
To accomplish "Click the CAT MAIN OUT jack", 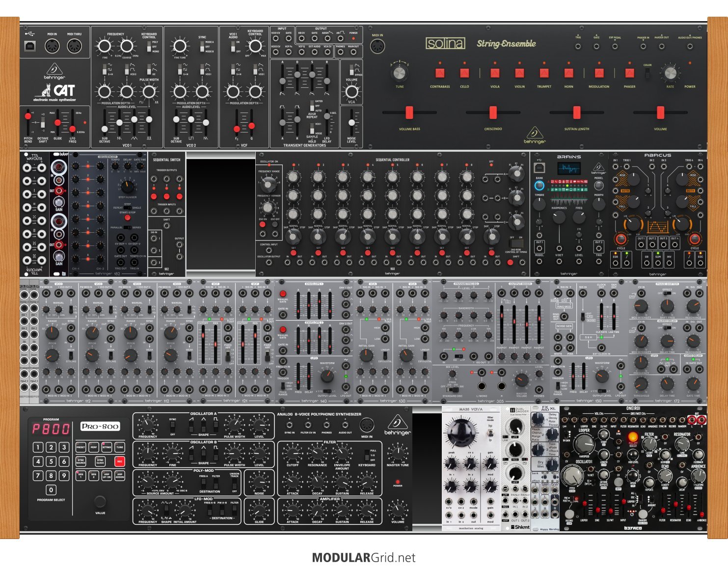I will [x=353, y=53].
